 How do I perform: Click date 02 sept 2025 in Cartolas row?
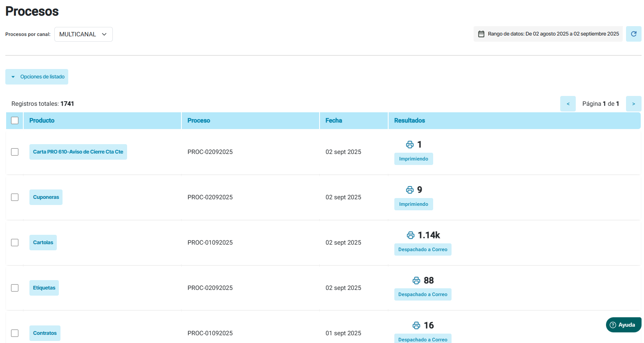pyautogui.click(x=343, y=243)
